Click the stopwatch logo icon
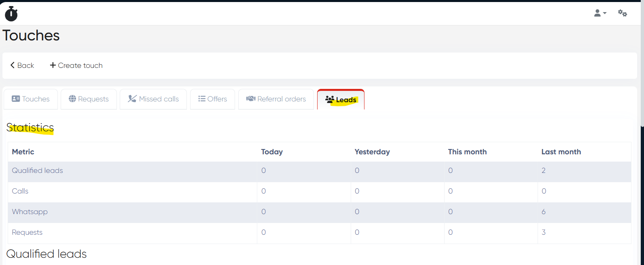This screenshot has width=644, height=265. point(11,14)
